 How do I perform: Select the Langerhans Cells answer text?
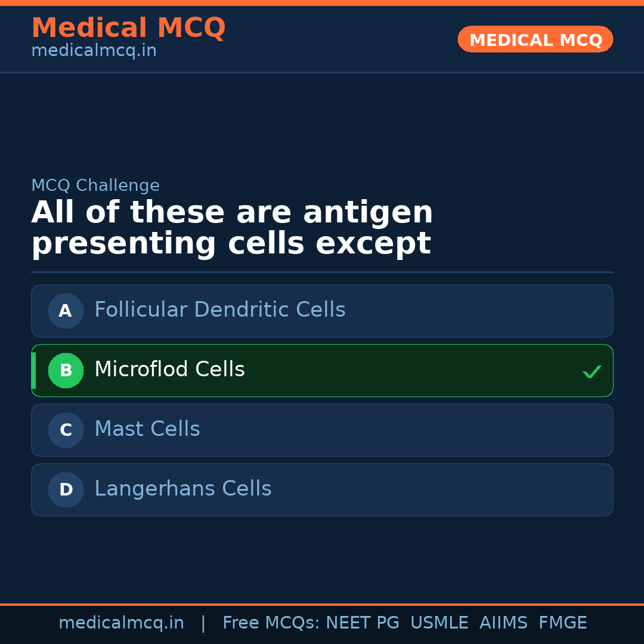coord(182,489)
